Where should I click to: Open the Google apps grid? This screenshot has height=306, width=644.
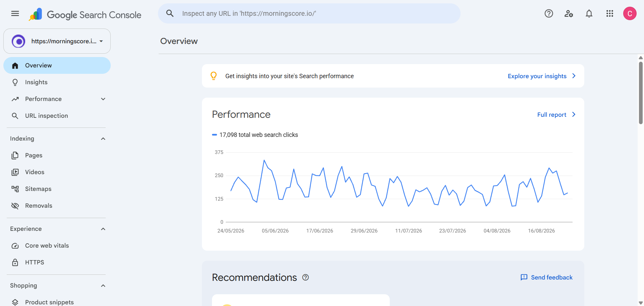click(x=610, y=13)
